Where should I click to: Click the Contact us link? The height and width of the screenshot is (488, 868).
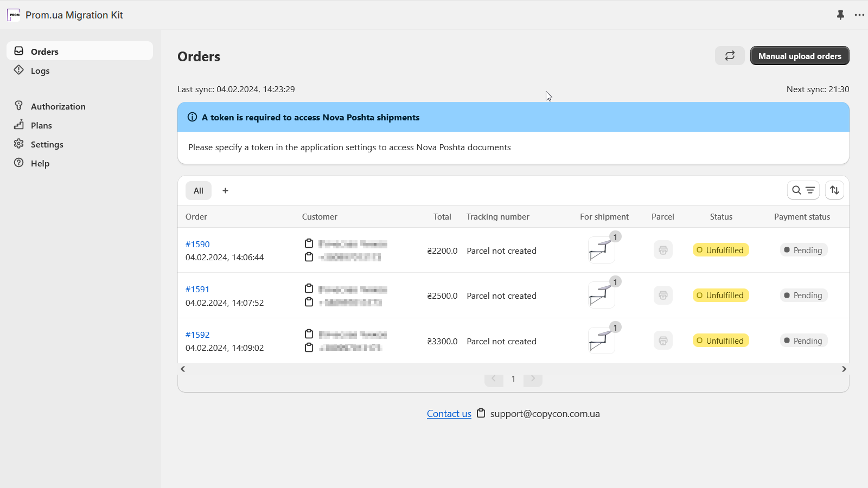449,414
